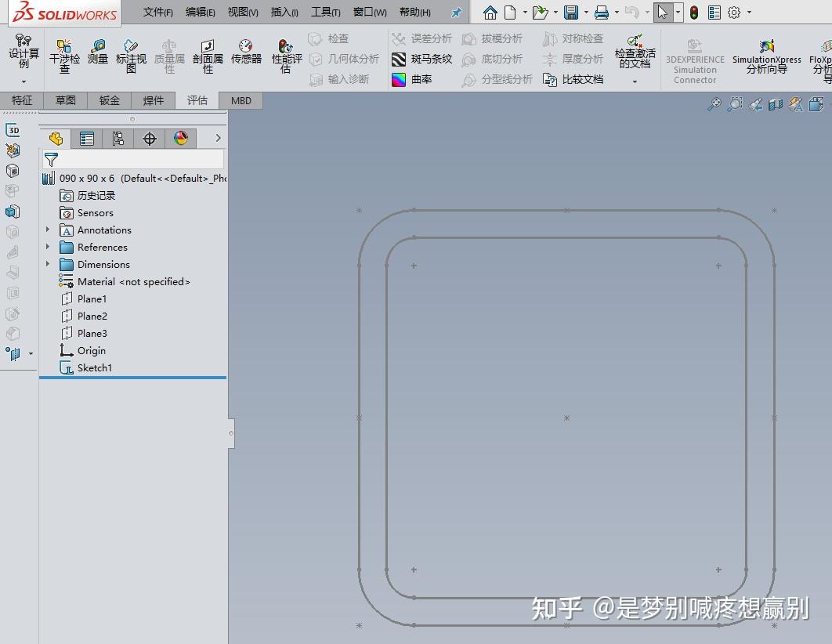Open the DisplayManager color sphere tab
Image resolution: width=832 pixels, height=644 pixels.
[x=181, y=139]
